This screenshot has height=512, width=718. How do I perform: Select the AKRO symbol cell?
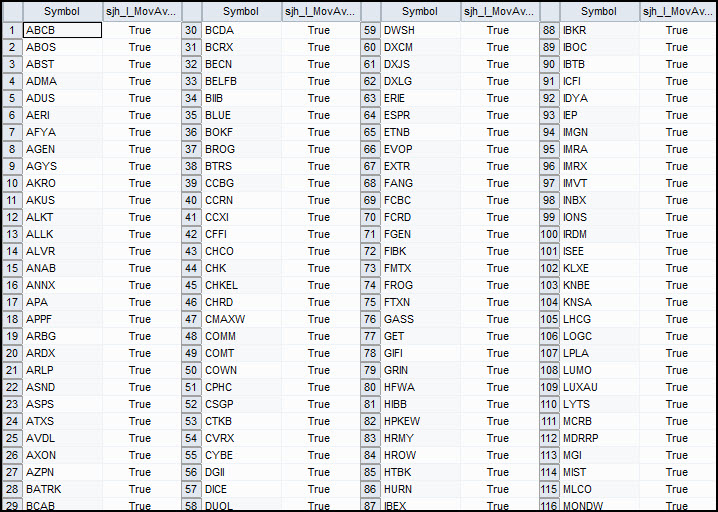(62, 183)
